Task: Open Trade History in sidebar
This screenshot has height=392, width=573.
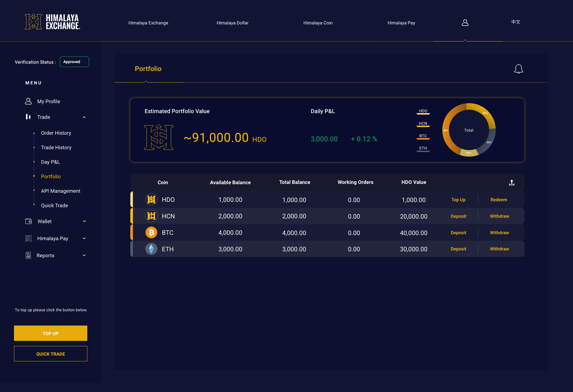Action: pos(56,148)
